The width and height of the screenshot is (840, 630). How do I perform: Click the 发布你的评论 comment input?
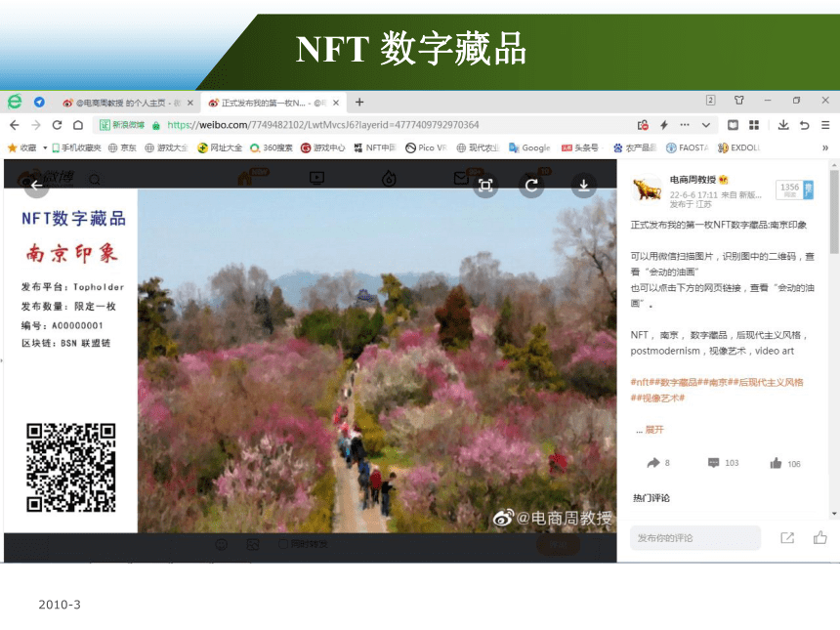(695, 538)
